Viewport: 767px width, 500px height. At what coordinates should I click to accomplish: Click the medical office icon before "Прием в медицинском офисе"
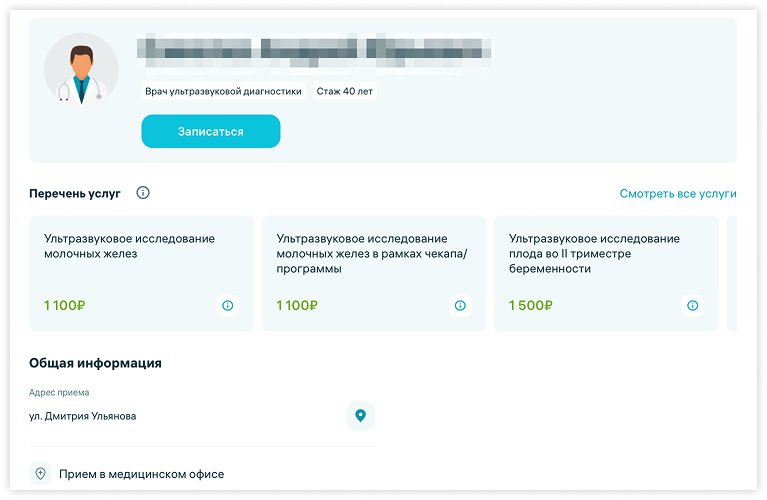[41, 473]
